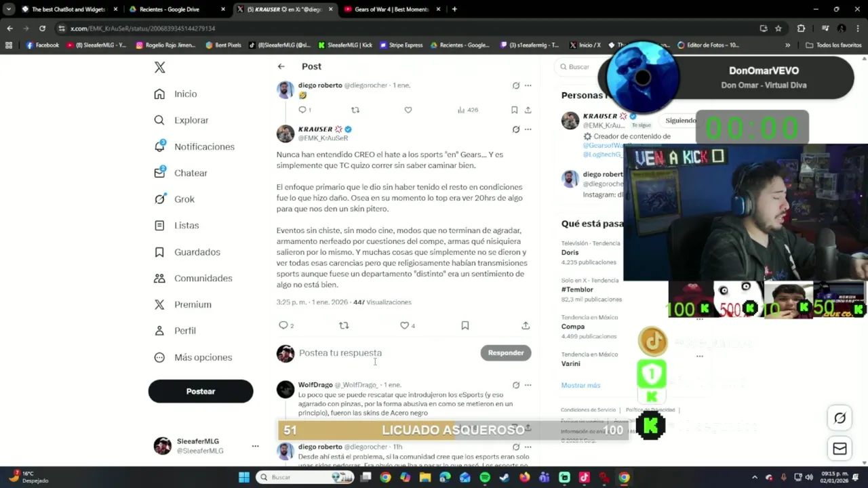Open Comunidades in the sidebar
868x488 pixels.
coord(193,278)
